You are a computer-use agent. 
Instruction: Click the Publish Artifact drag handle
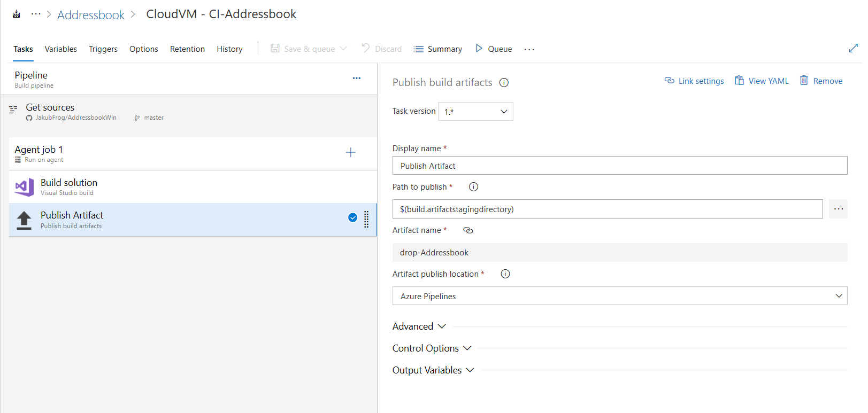[x=366, y=219]
